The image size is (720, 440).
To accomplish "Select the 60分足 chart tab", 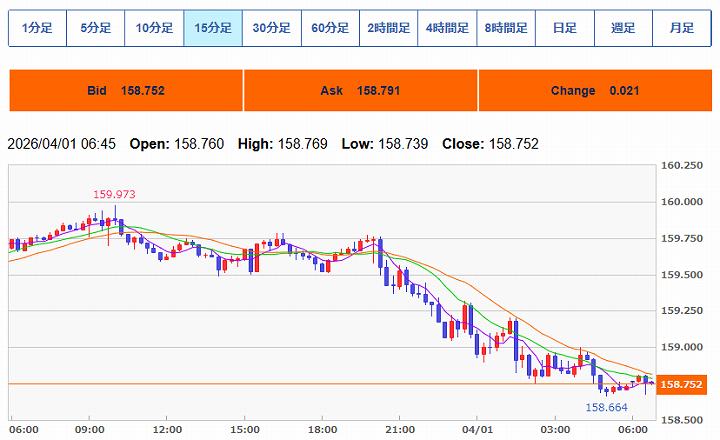I will pos(330,28).
